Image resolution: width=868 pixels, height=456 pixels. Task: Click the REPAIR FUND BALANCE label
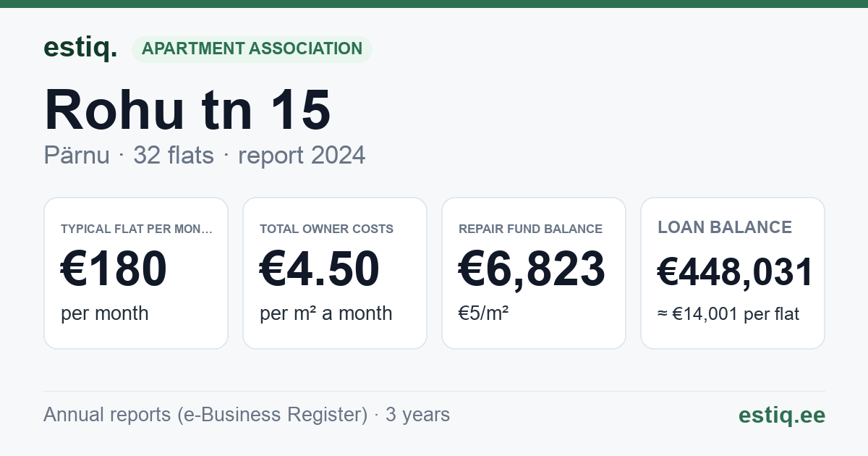pyautogui.click(x=530, y=229)
